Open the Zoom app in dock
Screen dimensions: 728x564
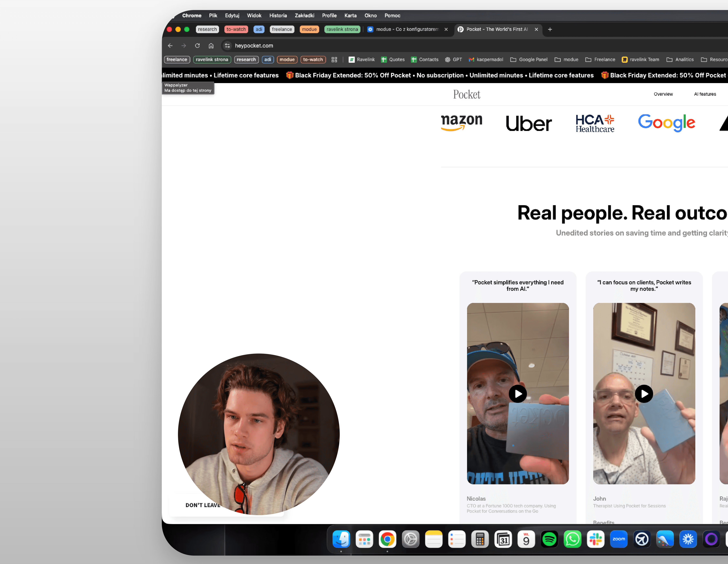point(619,539)
